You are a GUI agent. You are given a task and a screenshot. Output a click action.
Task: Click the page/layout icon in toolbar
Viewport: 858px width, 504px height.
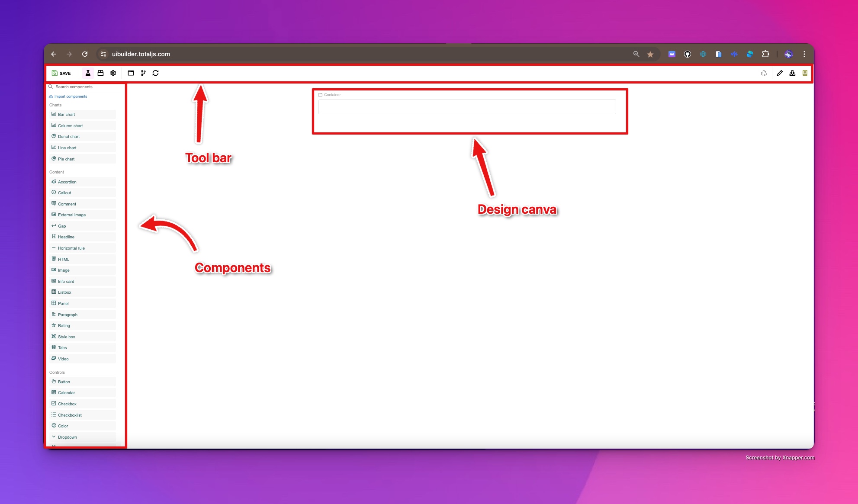132,73
